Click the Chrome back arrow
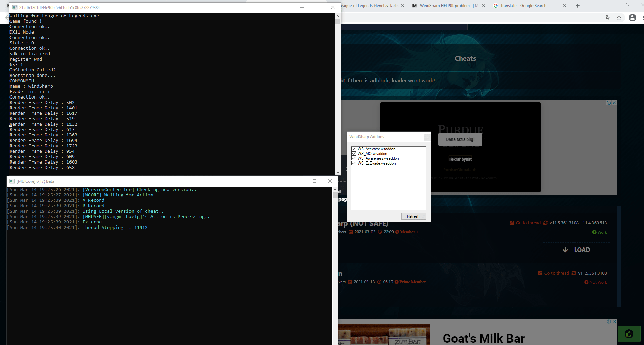 [7, 18]
